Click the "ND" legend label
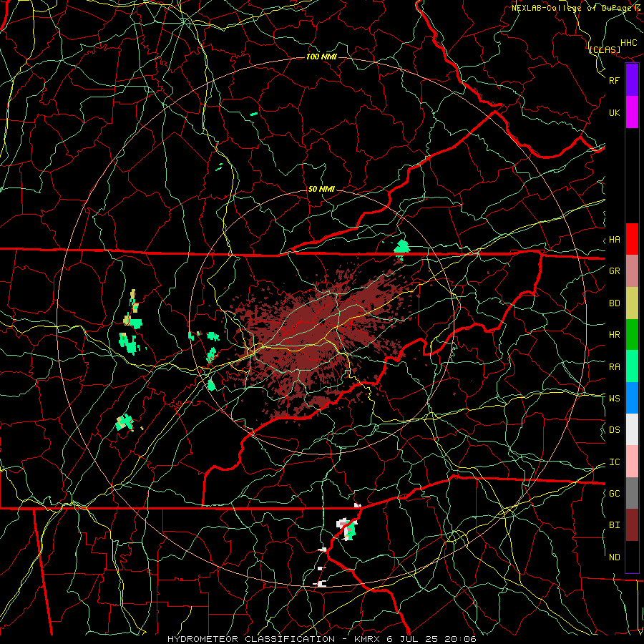Screen dimensions: 644x644 [x=614, y=557]
